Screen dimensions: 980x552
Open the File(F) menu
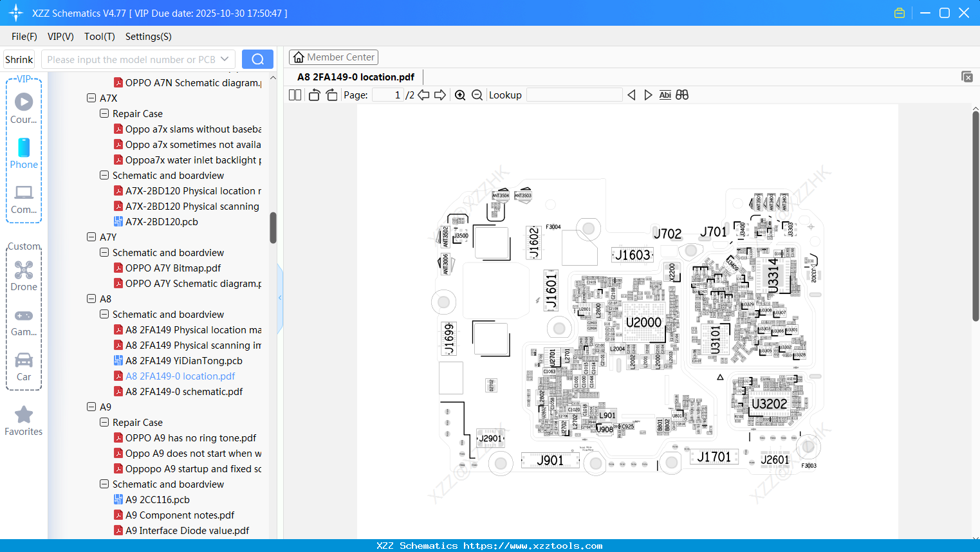[24, 37]
